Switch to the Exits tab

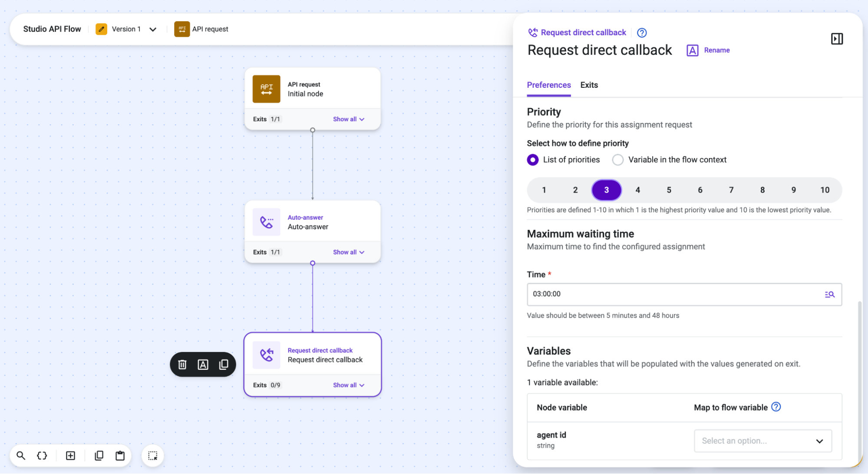(589, 85)
